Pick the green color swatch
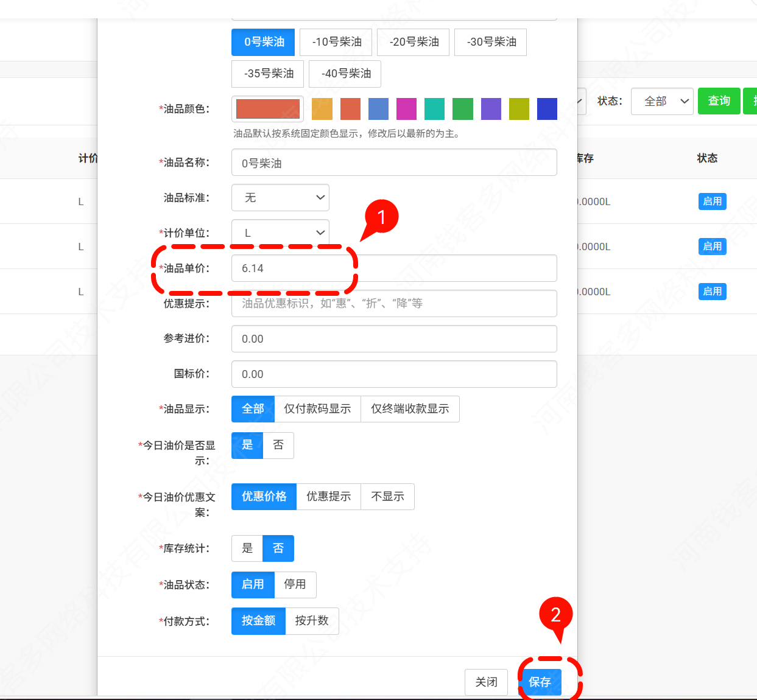The image size is (757, 700). tap(463, 109)
